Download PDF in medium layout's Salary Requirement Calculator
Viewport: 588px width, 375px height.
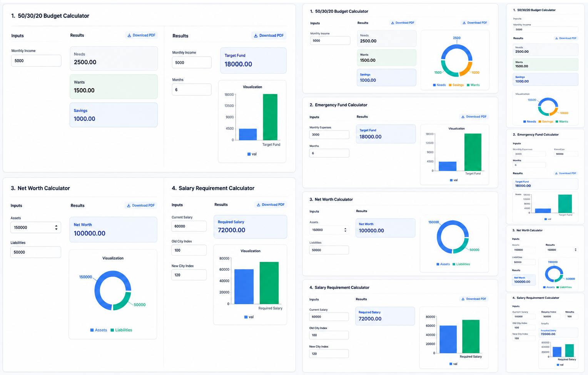point(474,299)
